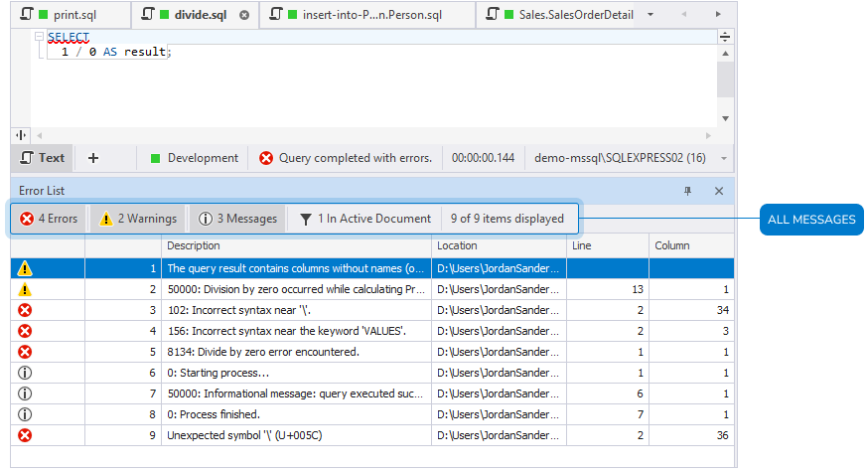The width and height of the screenshot is (868, 471).
Task: Toggle the 2 Warnings filter
Action: pyautogui.click(x=137, y=219)
